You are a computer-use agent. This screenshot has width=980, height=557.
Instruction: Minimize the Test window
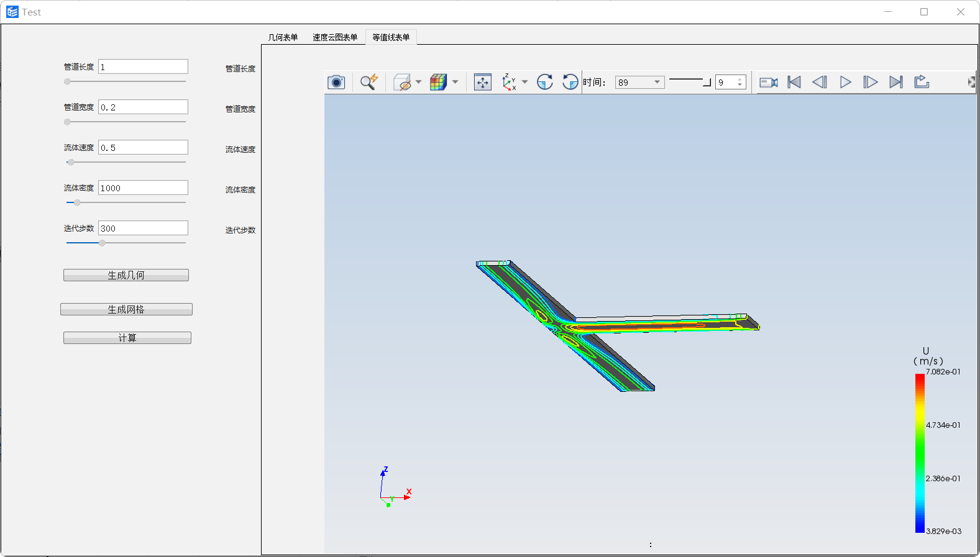coord(888,12)
